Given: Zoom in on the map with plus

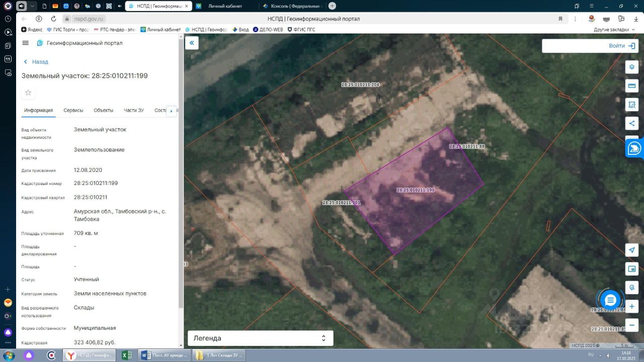Looking at the screenshot, I should (632, 306).
